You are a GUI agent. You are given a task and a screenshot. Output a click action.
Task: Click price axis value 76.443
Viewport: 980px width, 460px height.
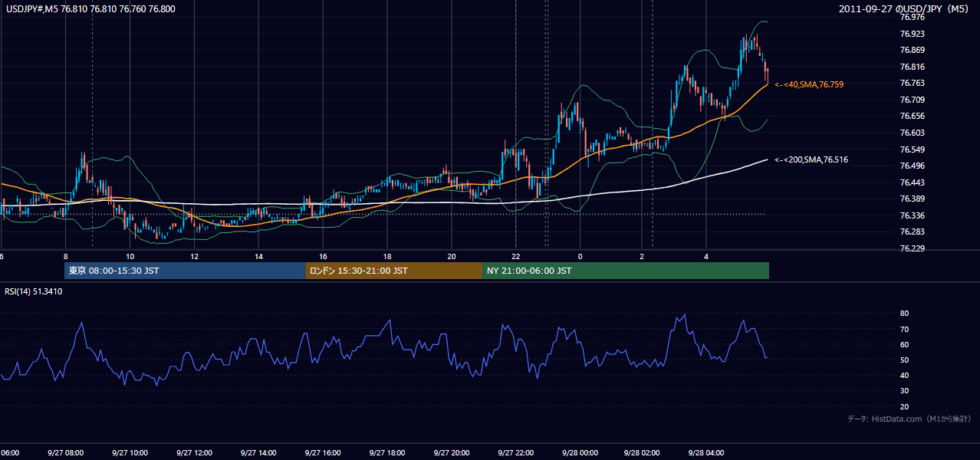pyautogui.click(x=912, y=182)
